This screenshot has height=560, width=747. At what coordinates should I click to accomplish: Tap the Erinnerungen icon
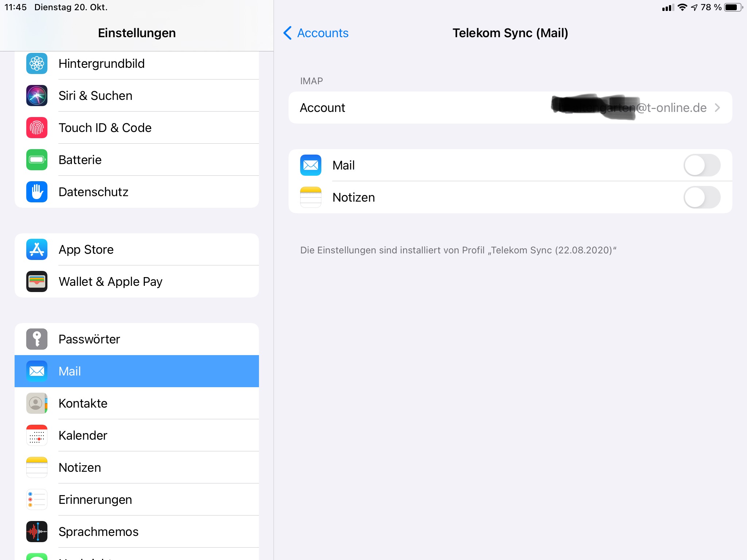pos(37,499)
